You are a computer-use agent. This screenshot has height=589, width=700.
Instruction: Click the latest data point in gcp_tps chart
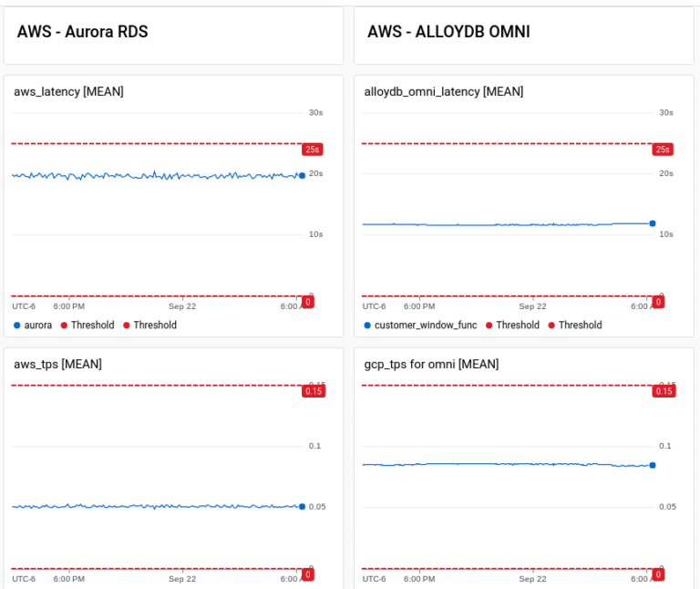[653, 465]
